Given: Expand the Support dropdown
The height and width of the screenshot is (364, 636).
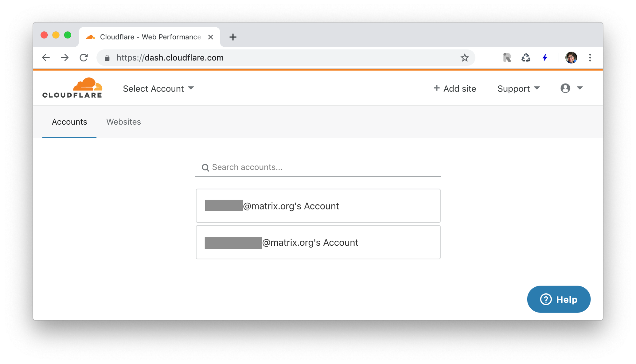Looking at the screenshot, I should click(518, 88).
